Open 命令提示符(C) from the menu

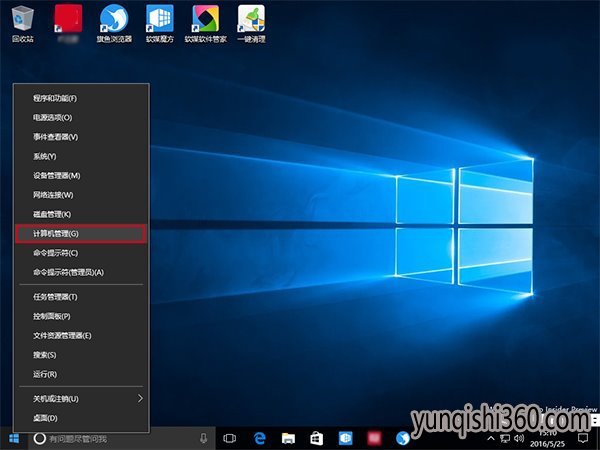(x=81, y=253)
